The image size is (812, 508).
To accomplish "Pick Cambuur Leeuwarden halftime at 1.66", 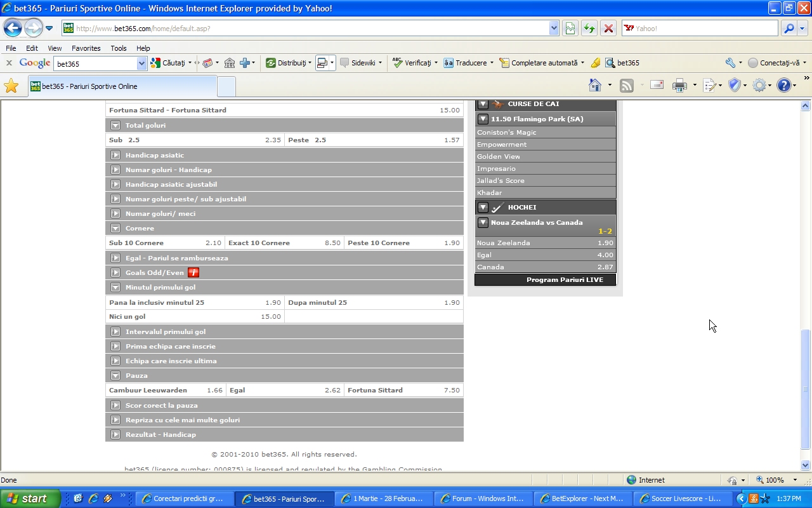I will [166, 390].
